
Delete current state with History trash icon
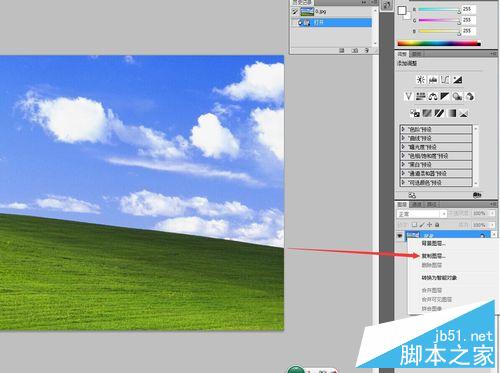[367, 50]
